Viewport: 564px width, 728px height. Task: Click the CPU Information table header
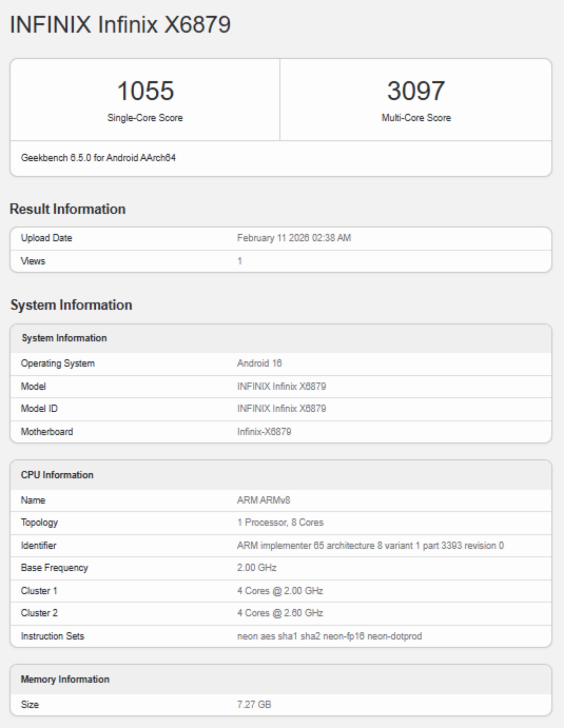tap(57, 475)
